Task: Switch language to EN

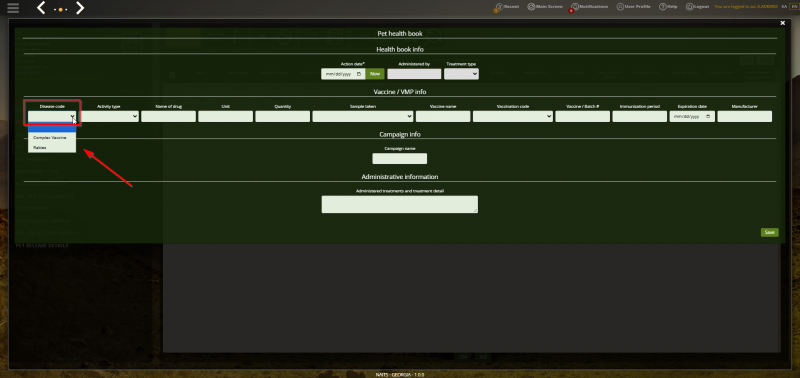Action: point(793,7)
